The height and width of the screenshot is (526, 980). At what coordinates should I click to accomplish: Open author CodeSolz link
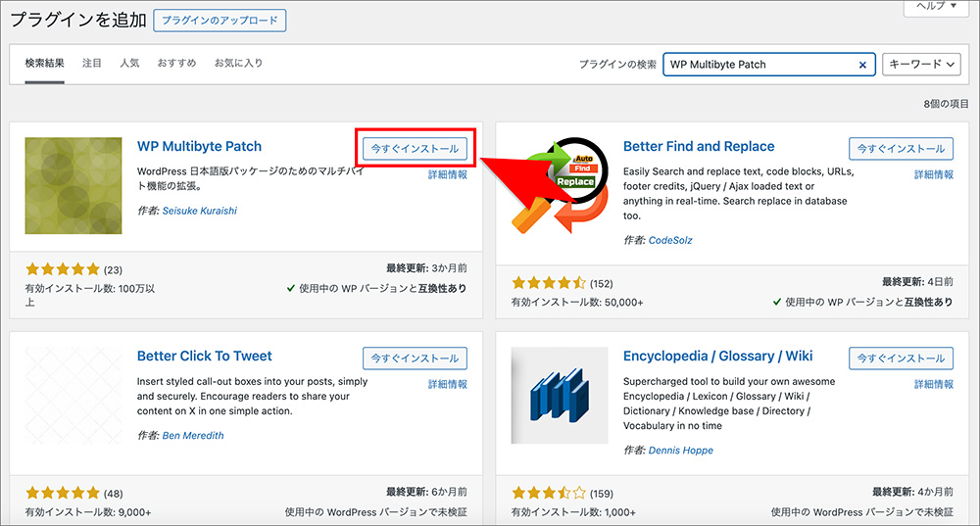670,241
